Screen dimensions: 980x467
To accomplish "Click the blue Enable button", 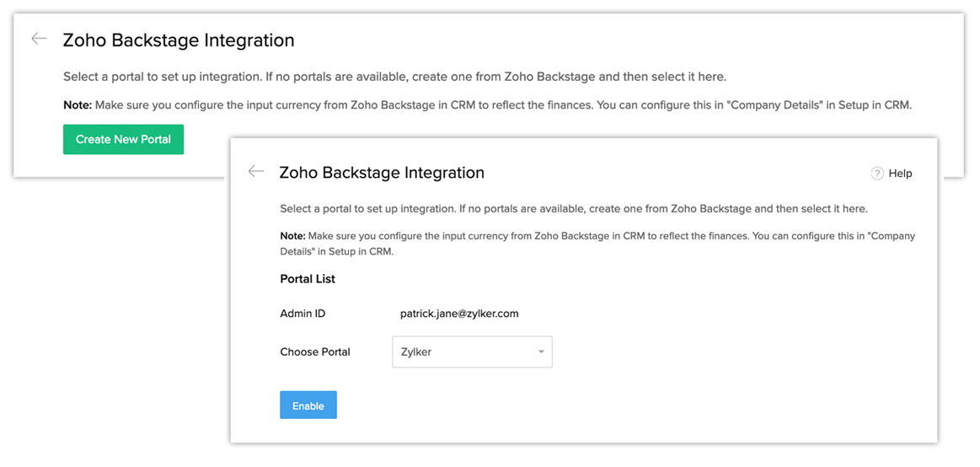I will point(308,405).
